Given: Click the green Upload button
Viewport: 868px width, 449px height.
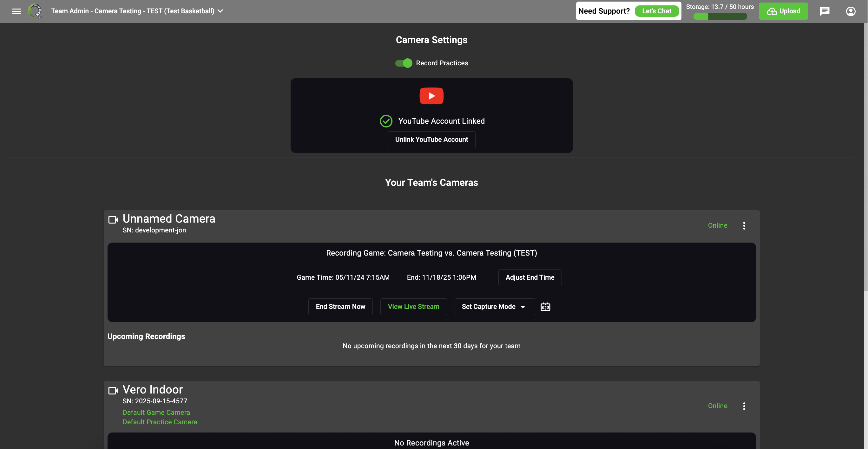Looking at the screenshot, I should [x=783, y=11].
